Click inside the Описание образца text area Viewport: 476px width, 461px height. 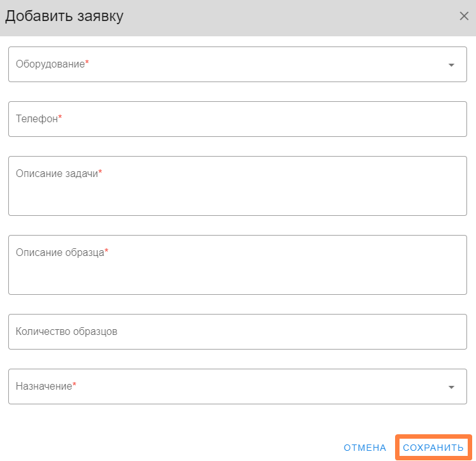pos(237,274)
